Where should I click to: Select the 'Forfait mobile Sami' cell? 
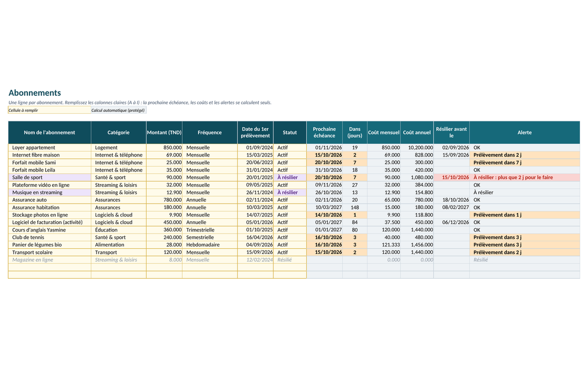click(49, 162)
